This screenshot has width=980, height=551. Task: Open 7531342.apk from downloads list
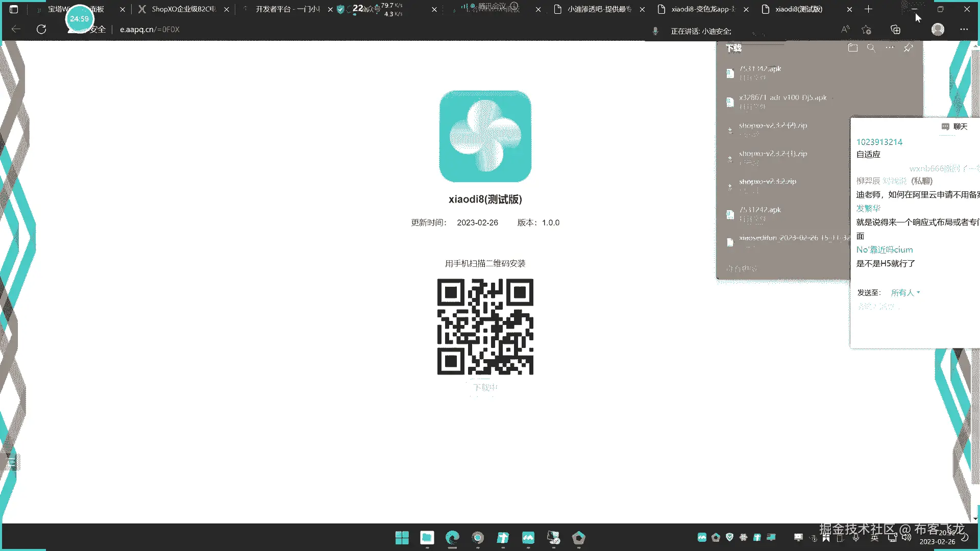[x=760, y=69]
